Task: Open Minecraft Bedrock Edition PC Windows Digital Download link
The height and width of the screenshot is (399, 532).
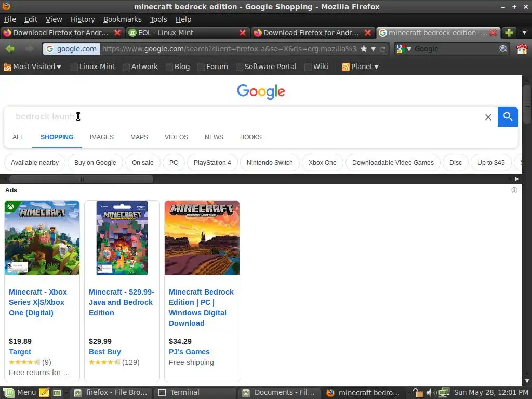Action: coord(201,308)
